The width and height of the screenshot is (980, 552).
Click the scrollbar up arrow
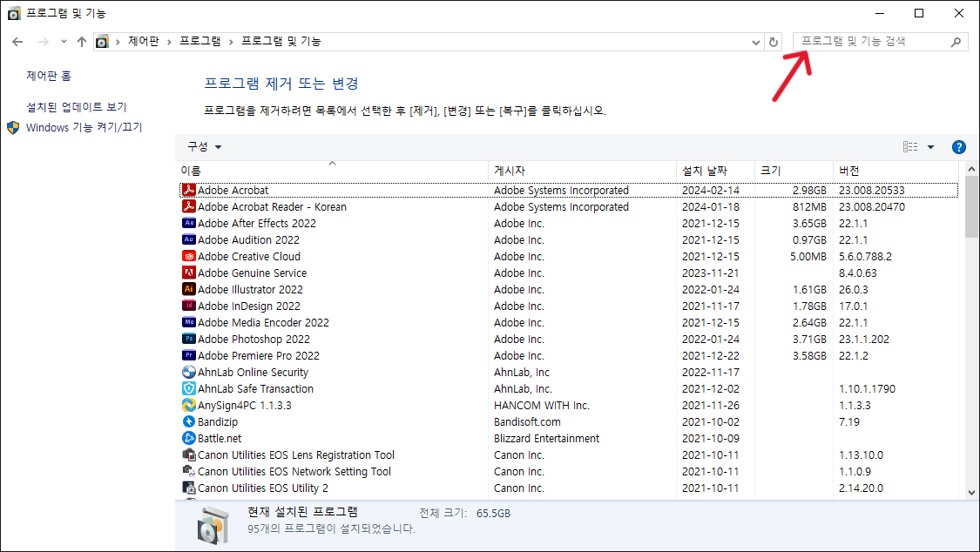(971, 169)
